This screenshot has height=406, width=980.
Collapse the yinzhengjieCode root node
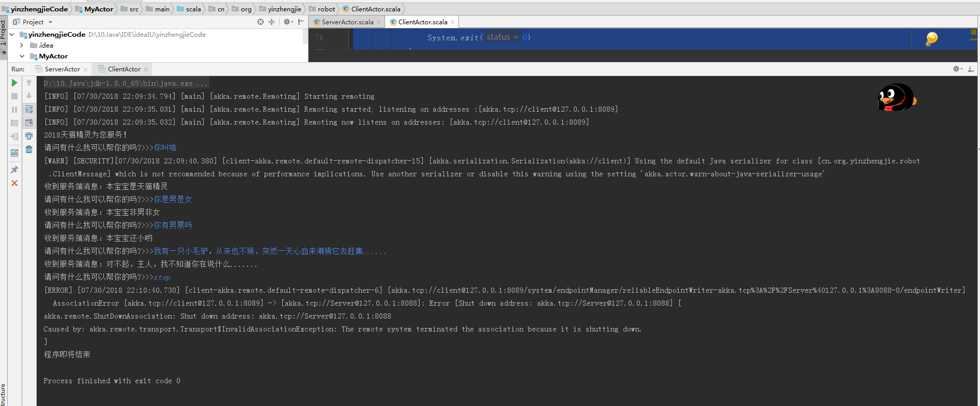tap(12, 34)
